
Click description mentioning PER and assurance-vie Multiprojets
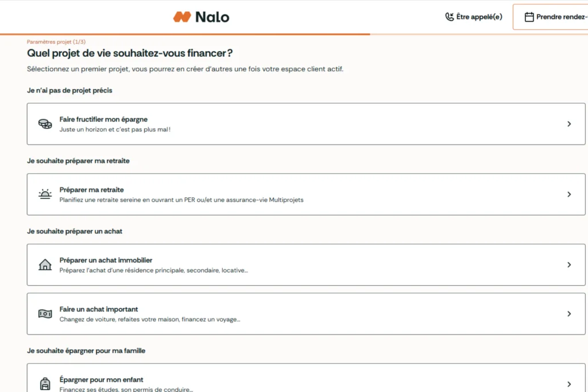click(x=181, y=200)
